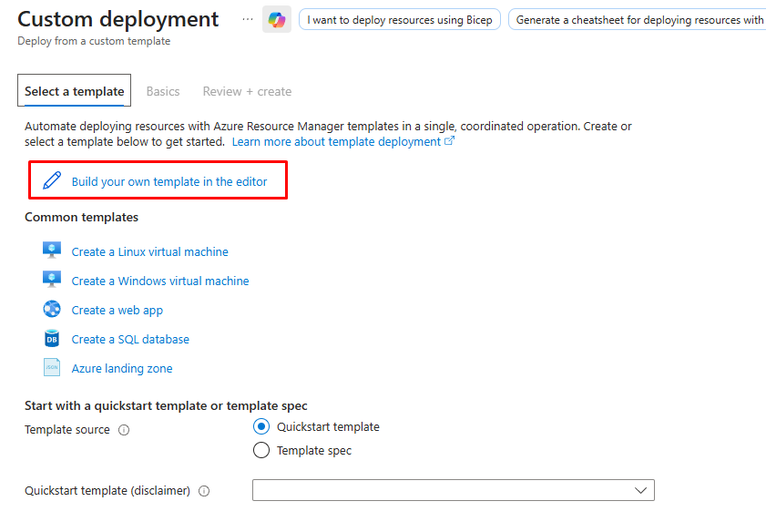Screen dimensions: 766x532
Task: Open Copilot using the colorful icon
Action: pyautogui.click(x=277, y=19)
